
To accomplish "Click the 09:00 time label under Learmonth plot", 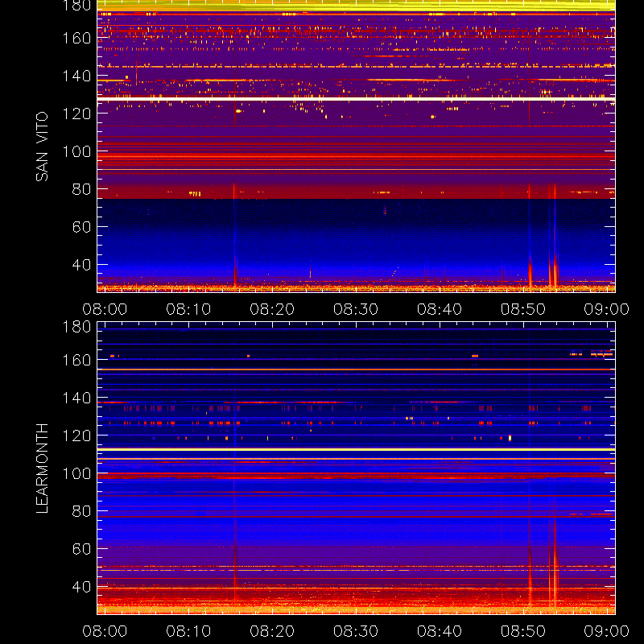I will point(607,631).
